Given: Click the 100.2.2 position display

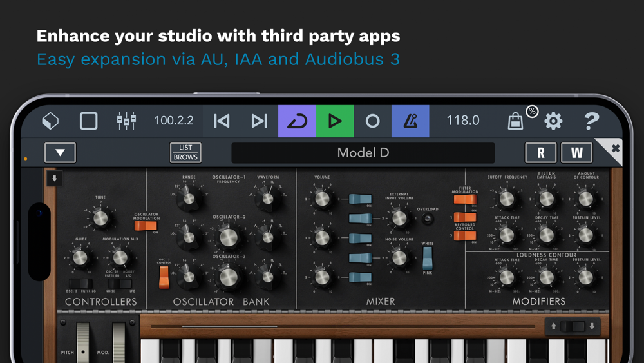Looking at the screenshot, I should pyautogui.click(x=174, y=121).
